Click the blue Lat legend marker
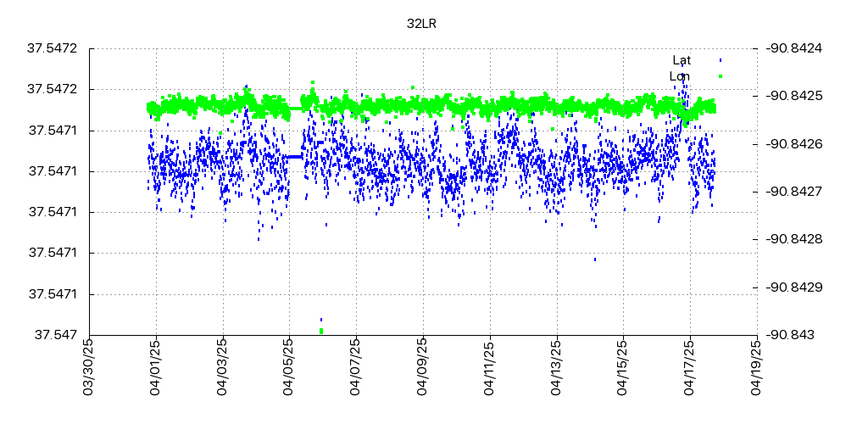The width and height of the screenshot is (868, 424). click(720, 60)
